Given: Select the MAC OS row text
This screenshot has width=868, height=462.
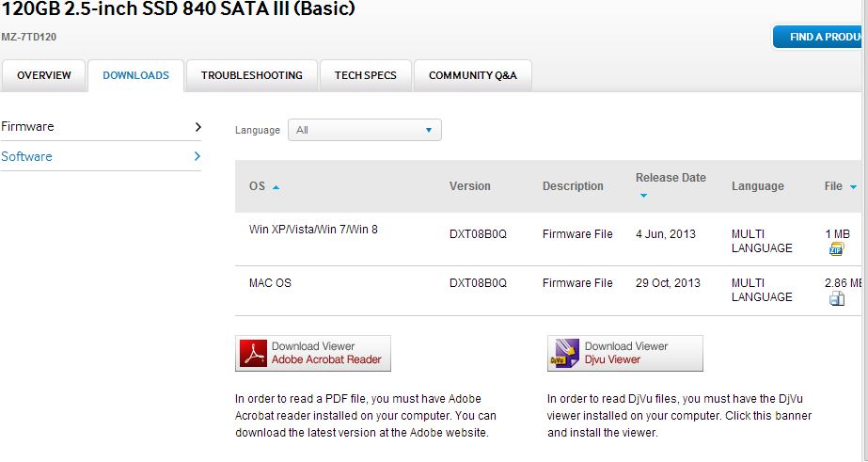Looking at the screenshot, I should (x=270, y=283).
